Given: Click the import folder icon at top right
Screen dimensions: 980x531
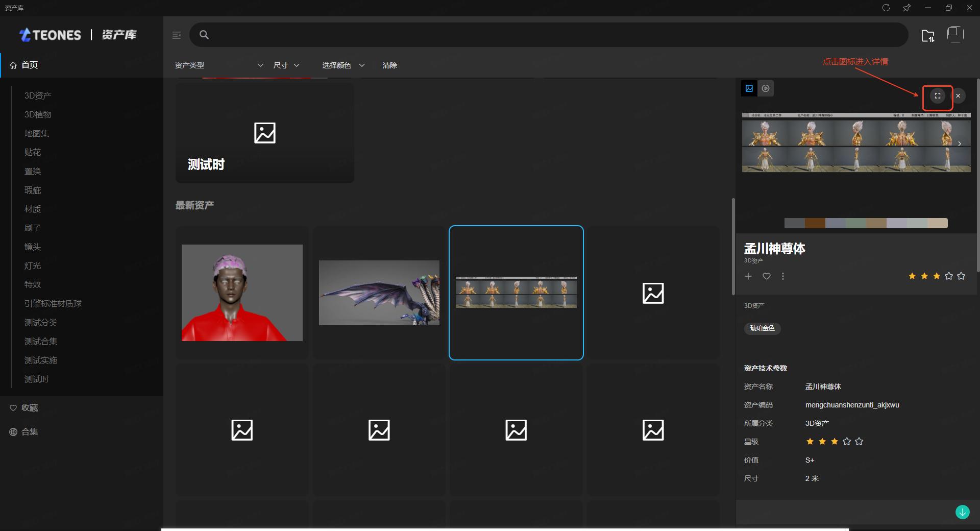Looking at the screenshot, I should pos(927,36).
